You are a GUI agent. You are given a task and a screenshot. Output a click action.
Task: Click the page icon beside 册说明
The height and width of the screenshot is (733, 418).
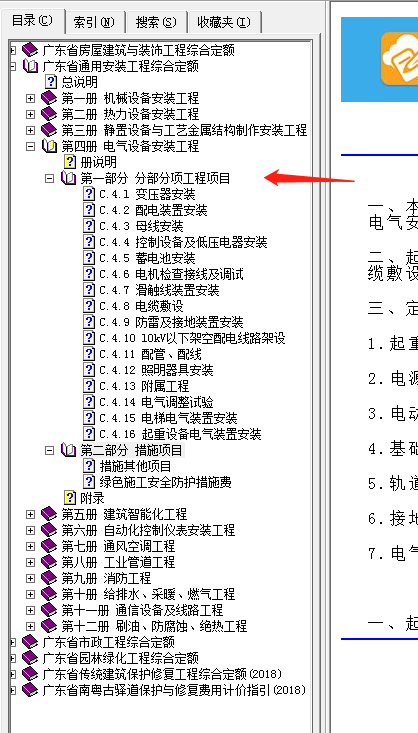[70, 162]
